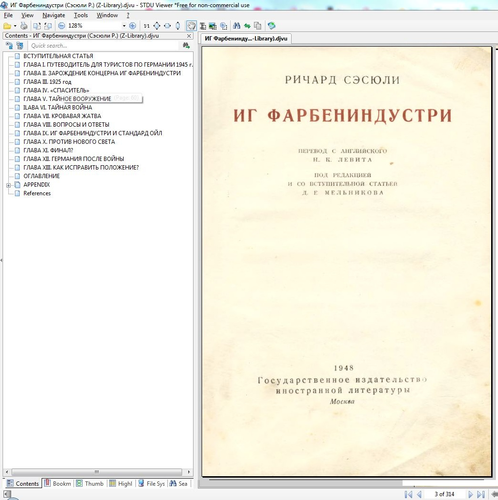This screenshot has width=498, height=500.
Task: Rotate page right with the toolbar icon
Action: click(48, 26)
